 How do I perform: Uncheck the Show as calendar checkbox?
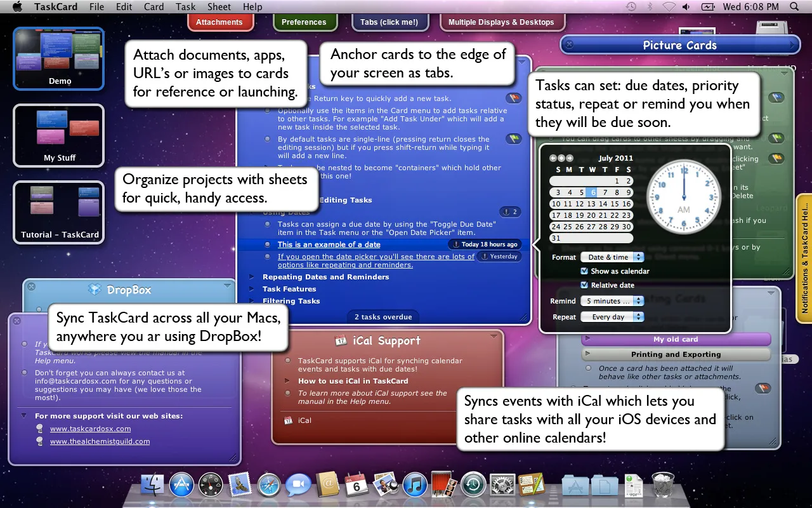click(x=585, y=271)
